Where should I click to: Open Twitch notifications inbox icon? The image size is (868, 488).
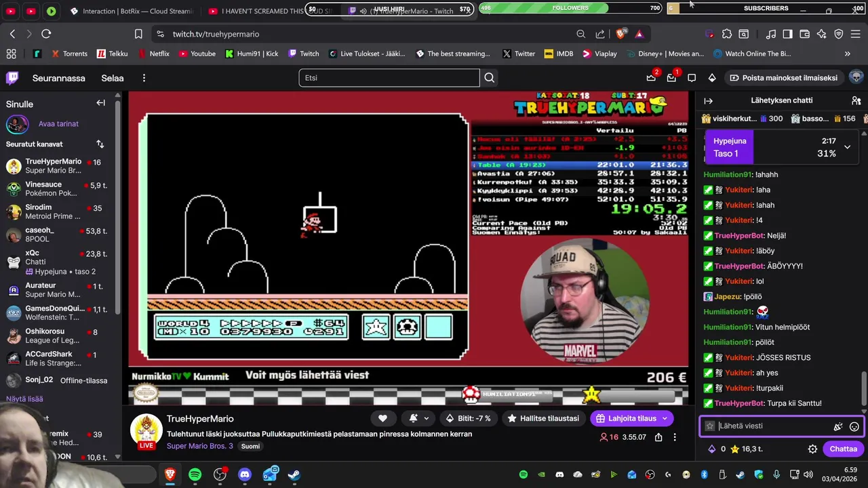[x=671, y=78]
